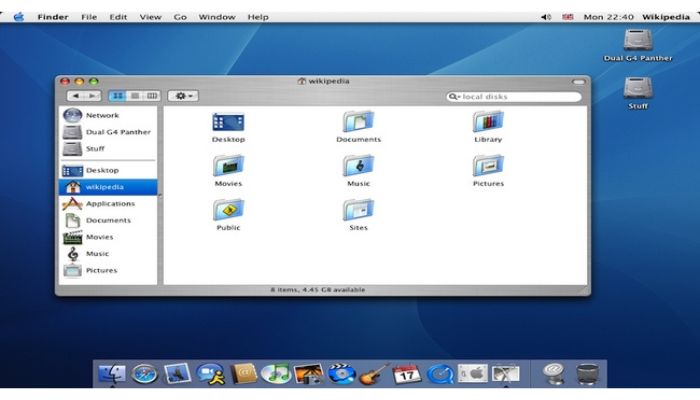Click the window resize grip corner
This screenshot has width=700, height=400.
[584, 290]
